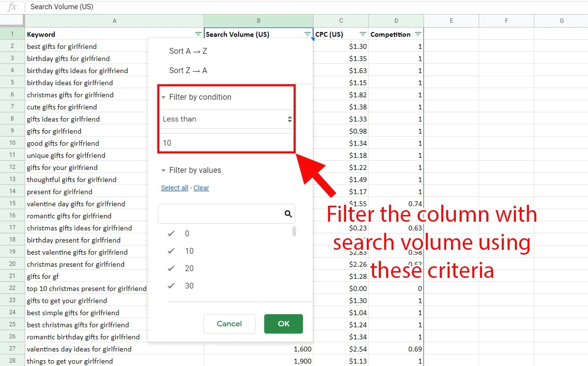Select Sort A → Z
The height and width of the screenshot is (366, 588).
coord(188,51)
